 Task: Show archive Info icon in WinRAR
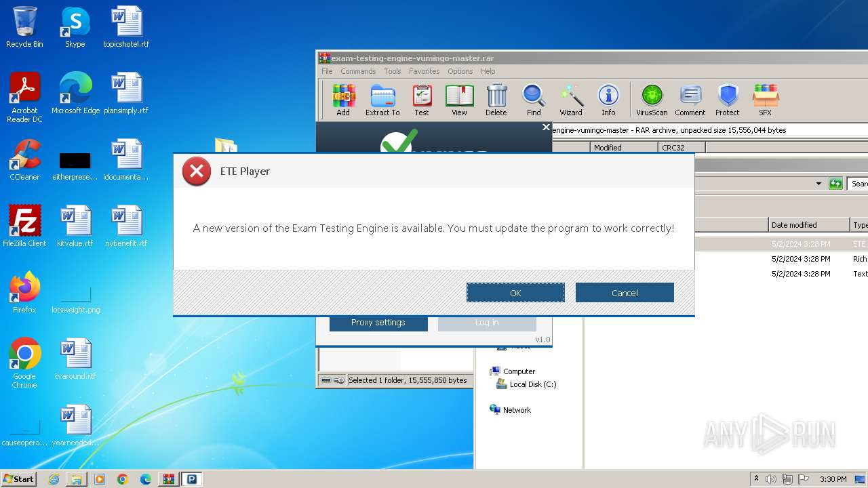point(608,100)
